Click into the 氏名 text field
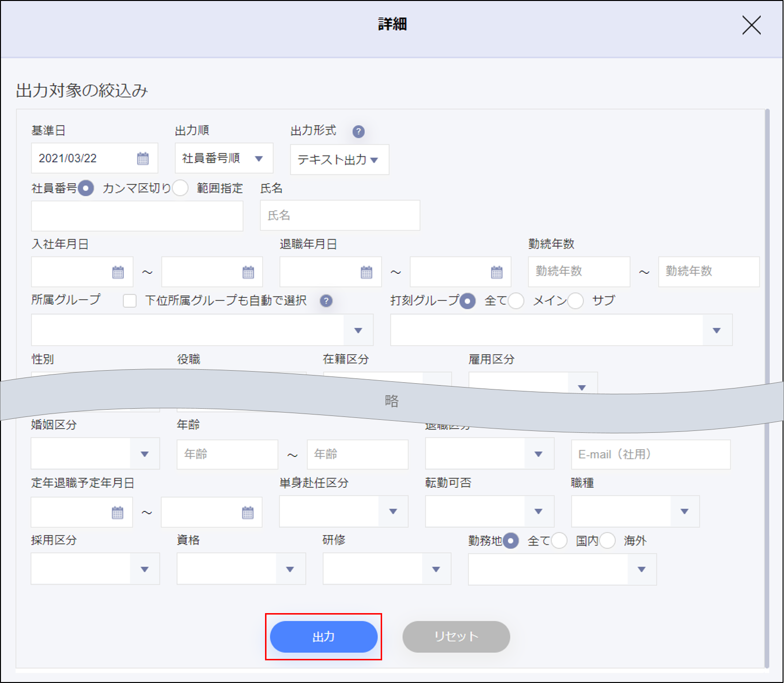Image resolution: width=784 pixels, height=683 pixels. [x=340, y=215]
